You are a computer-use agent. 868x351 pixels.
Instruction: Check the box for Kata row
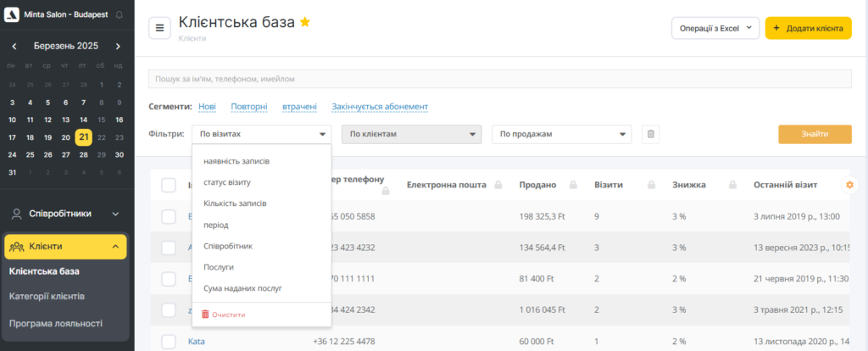click(x=169, y=342)
